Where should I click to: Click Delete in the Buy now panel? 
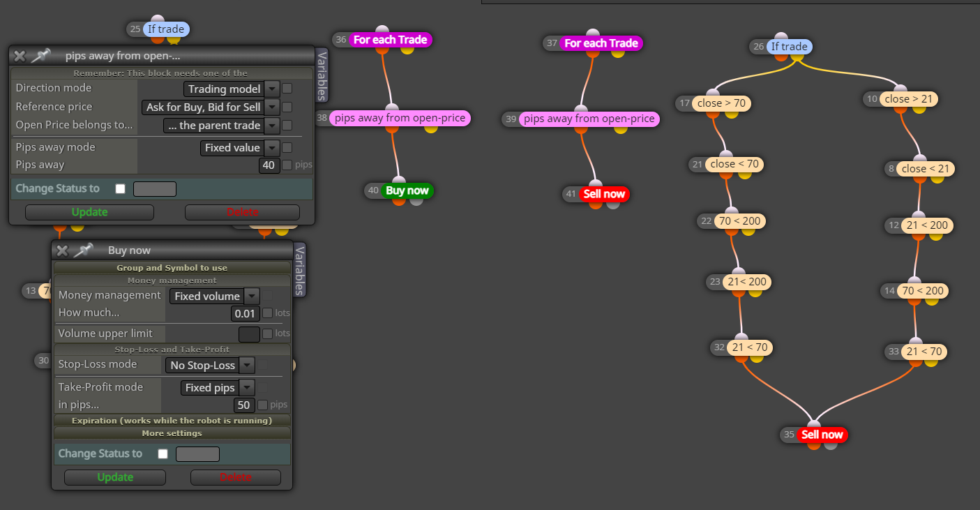(x=236, y=477)
